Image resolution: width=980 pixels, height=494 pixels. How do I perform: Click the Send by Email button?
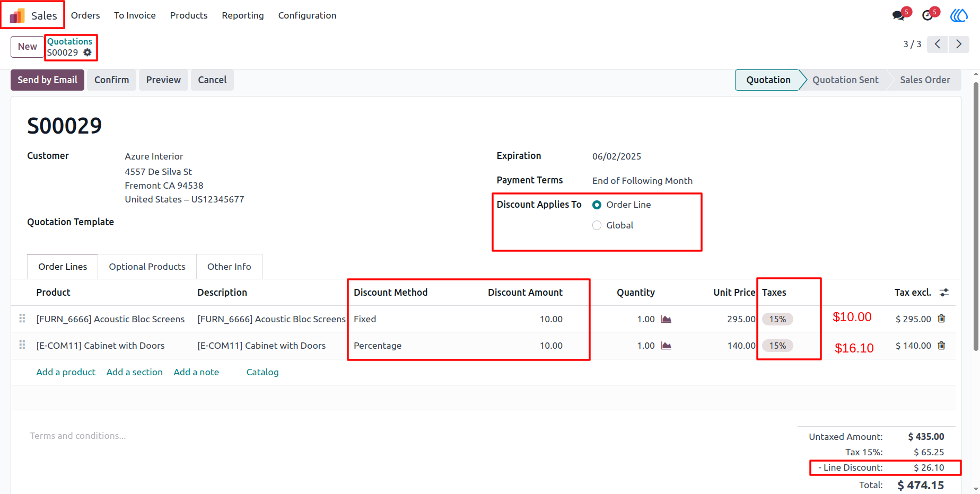pyautogui.click(x=47, y=80)
